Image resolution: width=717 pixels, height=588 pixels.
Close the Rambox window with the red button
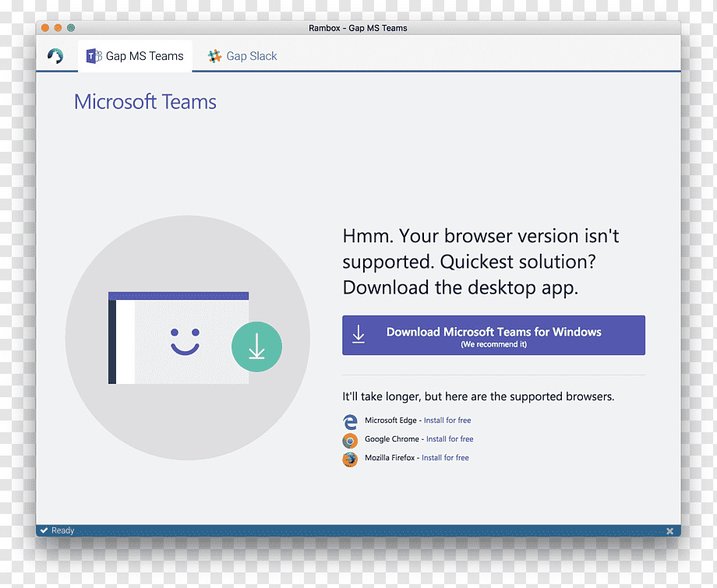(45, 28)
